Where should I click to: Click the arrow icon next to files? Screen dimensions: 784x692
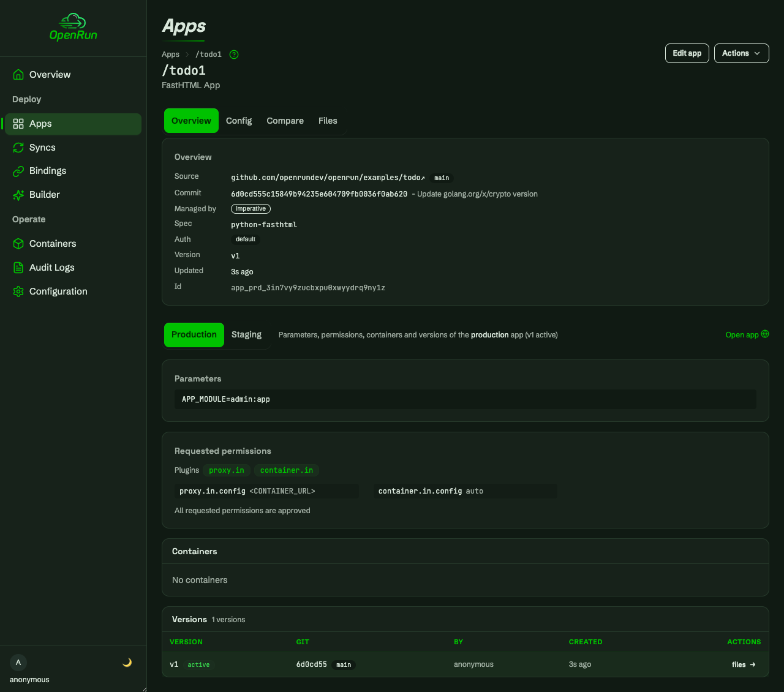pos(753,664)
